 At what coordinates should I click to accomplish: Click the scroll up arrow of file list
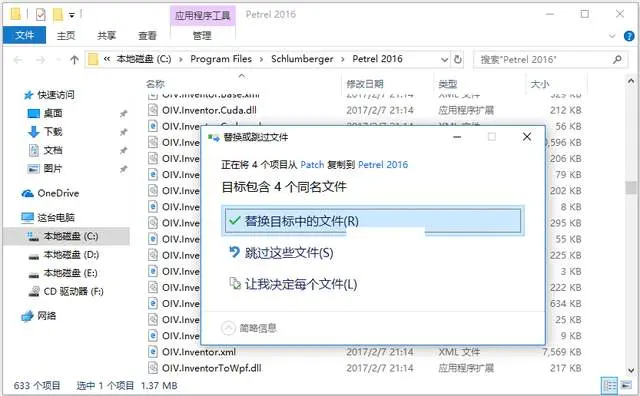(x=631, y=81)
